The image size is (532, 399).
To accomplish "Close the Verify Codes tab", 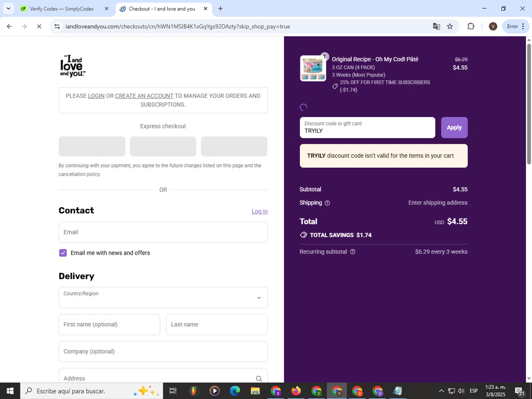I will pyautogui.click(x=106, y=9).
